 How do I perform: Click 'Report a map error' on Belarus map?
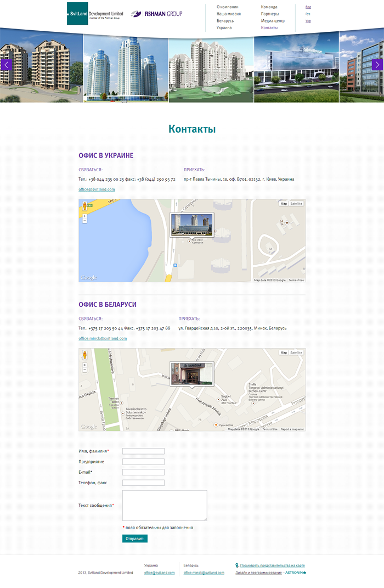click(x=292, y=429)
